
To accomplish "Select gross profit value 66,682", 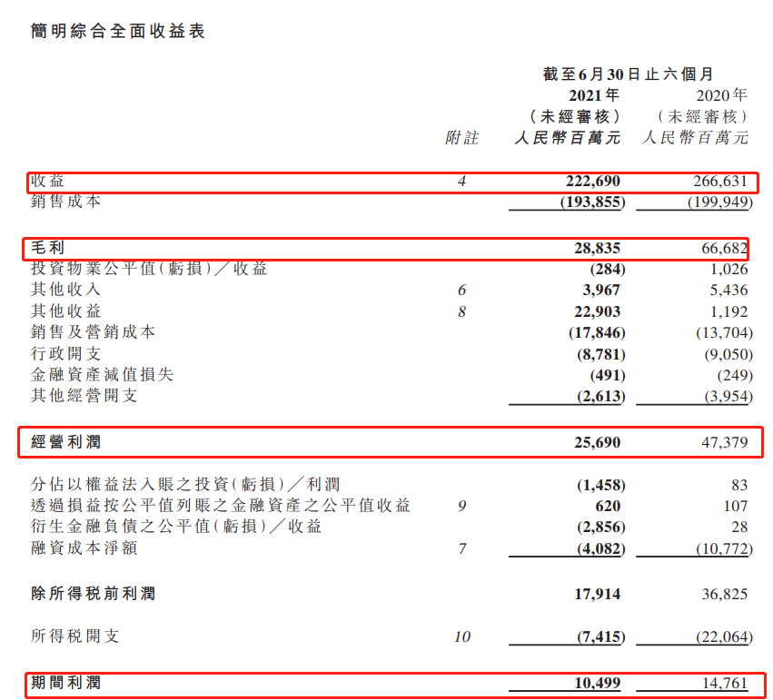I will (x=725, y=248).
